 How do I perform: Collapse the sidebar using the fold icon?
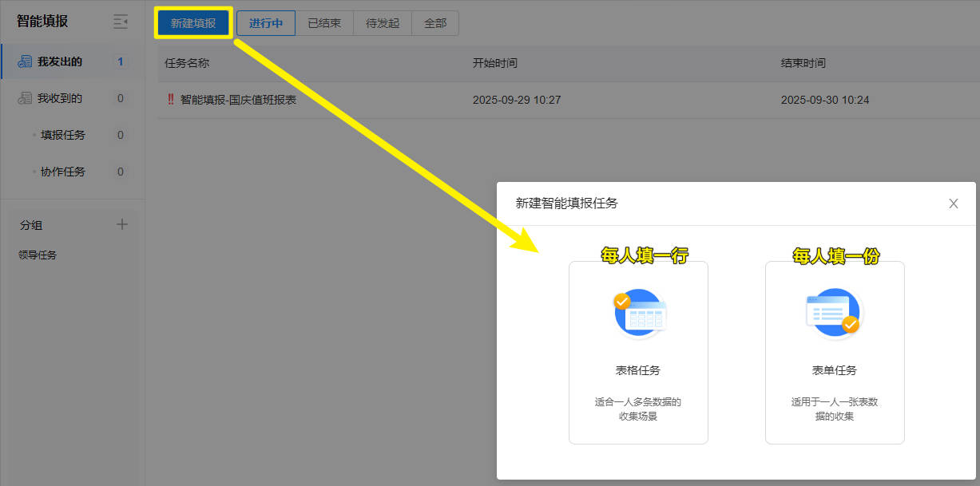pos(121,22)
